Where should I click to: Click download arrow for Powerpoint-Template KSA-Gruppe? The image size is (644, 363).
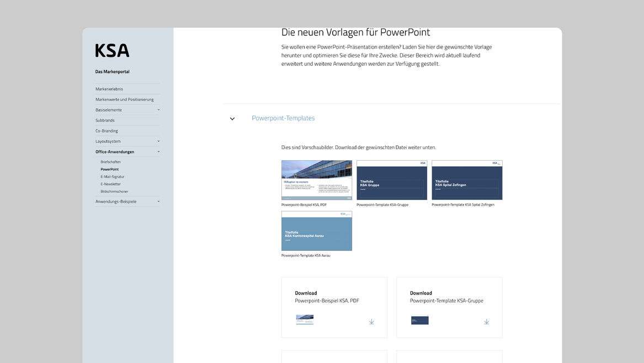pyautogui.click(x=486, y=322)
